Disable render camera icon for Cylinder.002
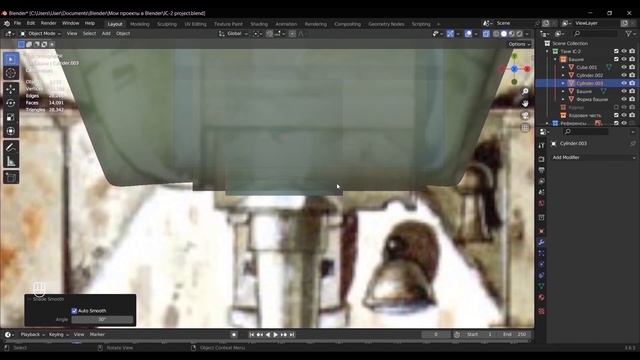 click(632, 75)
